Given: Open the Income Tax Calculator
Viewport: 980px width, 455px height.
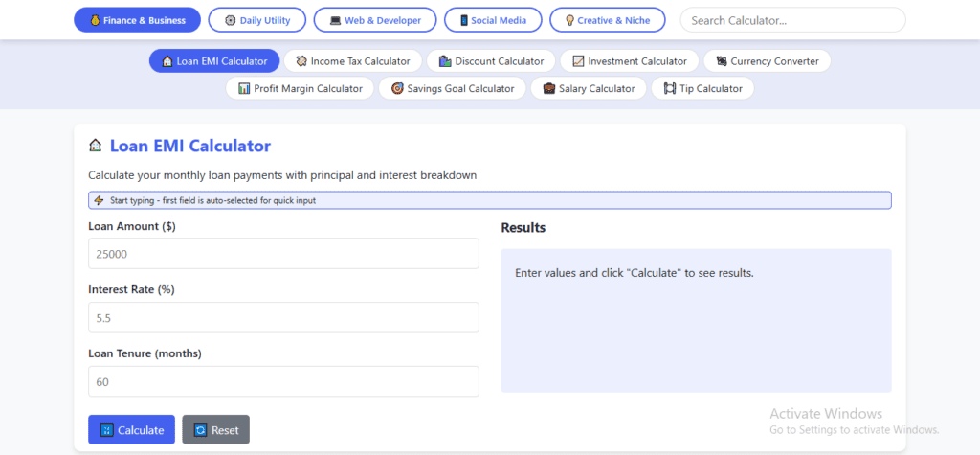Looking at the screenshot, I should 353,61.
